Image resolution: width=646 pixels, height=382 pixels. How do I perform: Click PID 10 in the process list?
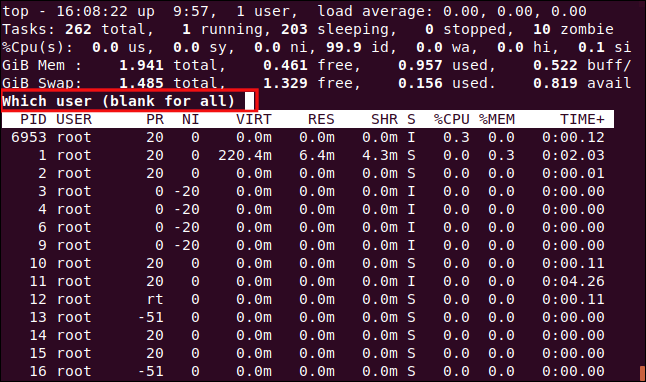click(38, 263)
